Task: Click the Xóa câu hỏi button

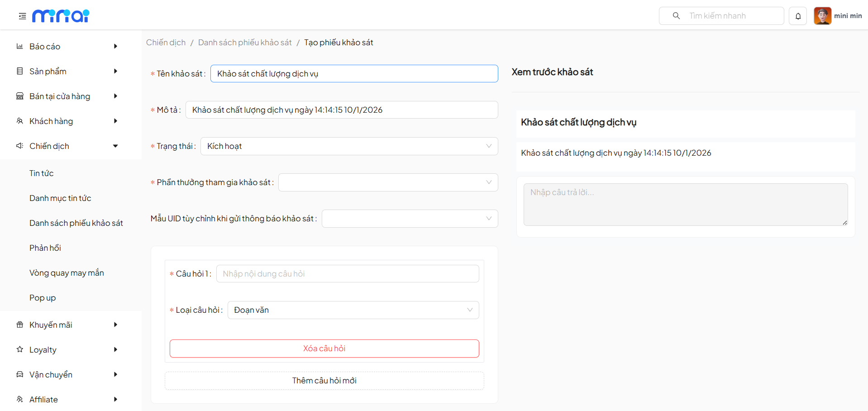Action: click(x=324, y=349)
